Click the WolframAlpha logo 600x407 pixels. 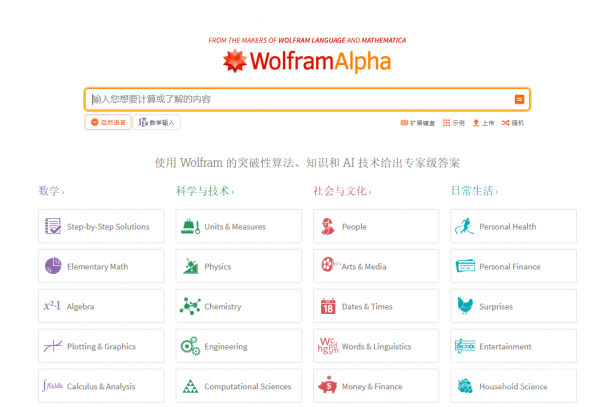click(x=307, y=61)
